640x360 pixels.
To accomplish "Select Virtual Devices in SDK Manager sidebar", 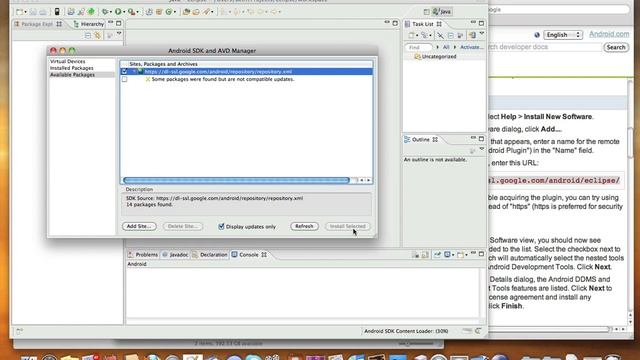I will coord(68,61).
